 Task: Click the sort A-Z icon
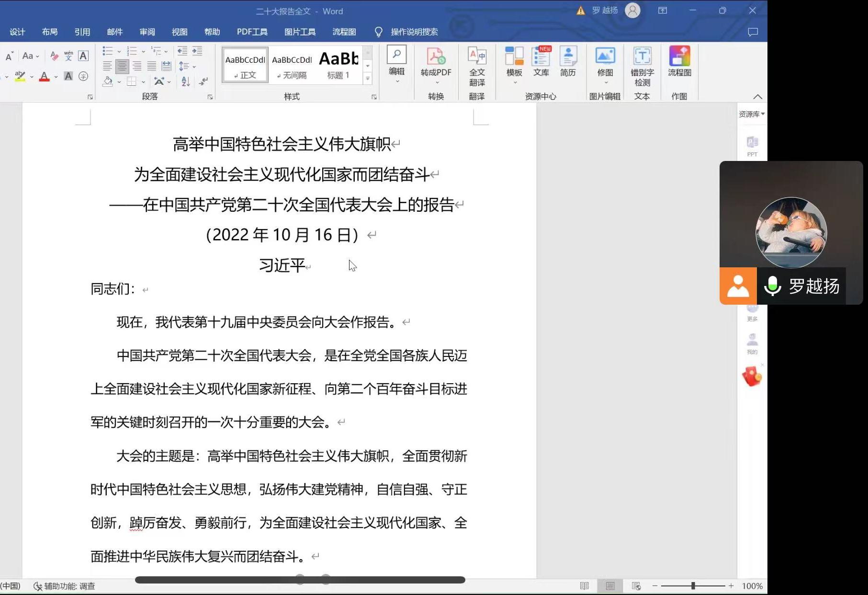click(186, 81)
